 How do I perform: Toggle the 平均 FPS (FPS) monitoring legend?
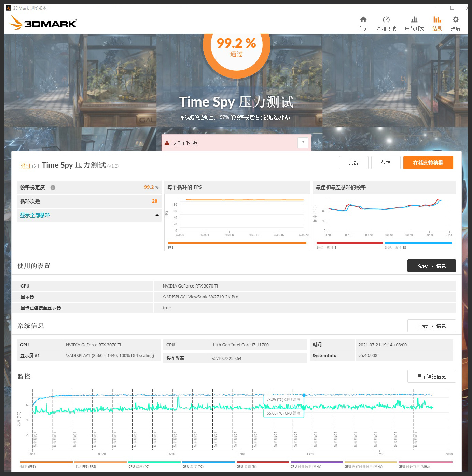[100, 465]
